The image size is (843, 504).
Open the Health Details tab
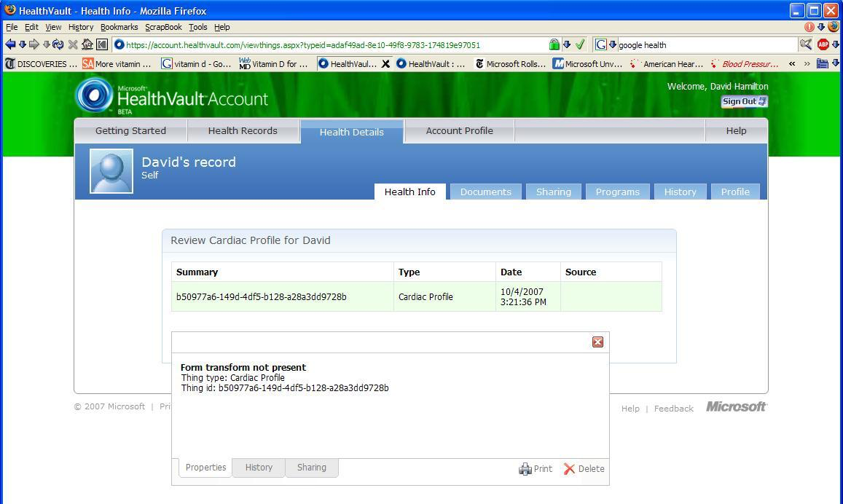[352, 132]
